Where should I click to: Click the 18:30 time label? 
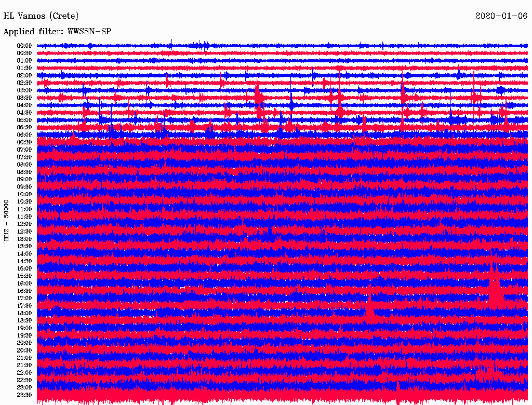tap(24, 320)
